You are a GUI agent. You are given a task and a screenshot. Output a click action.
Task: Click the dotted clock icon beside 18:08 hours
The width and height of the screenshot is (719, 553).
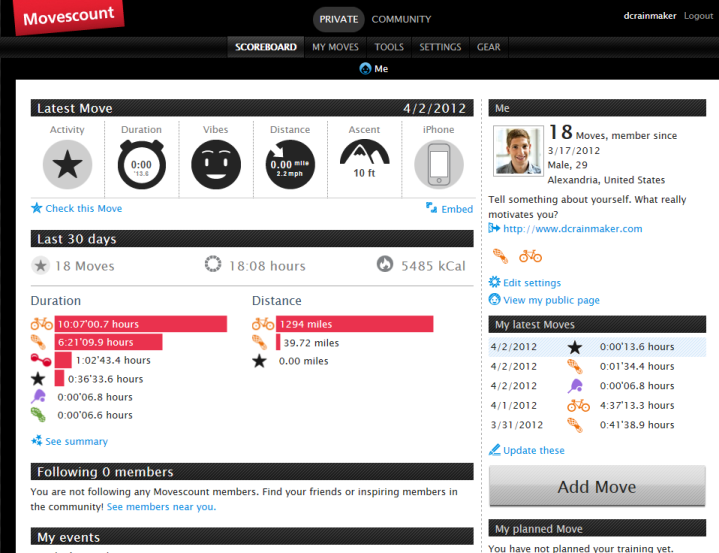coord(213,264)
